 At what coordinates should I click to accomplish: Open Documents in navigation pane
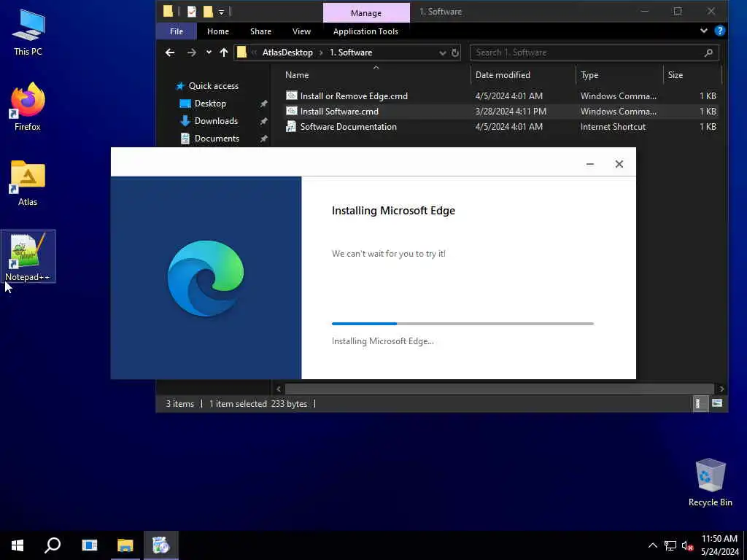click(x=217, y=139)
